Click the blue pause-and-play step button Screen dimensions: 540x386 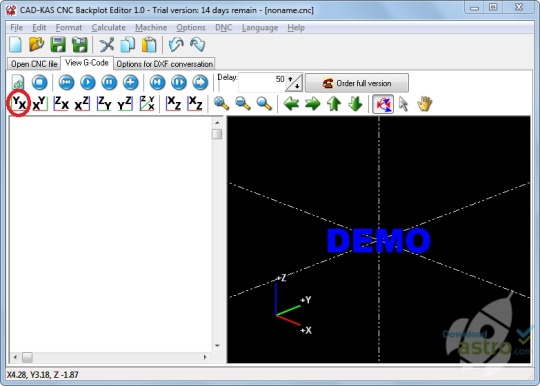pos(179,83)
